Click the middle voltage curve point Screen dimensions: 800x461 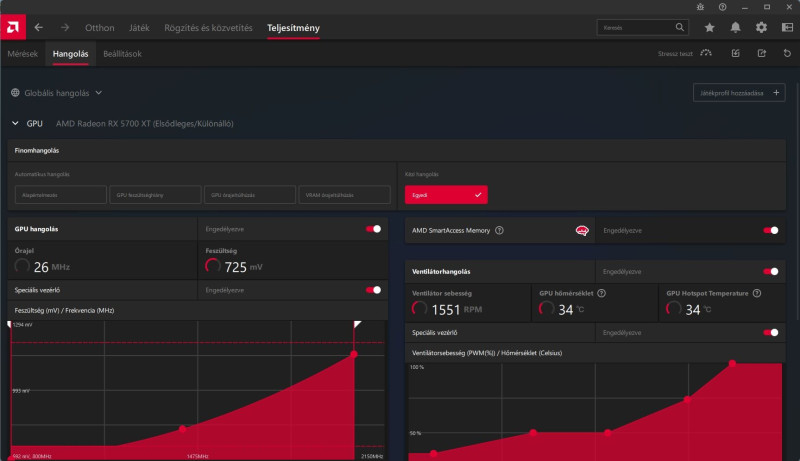(183, 429)
